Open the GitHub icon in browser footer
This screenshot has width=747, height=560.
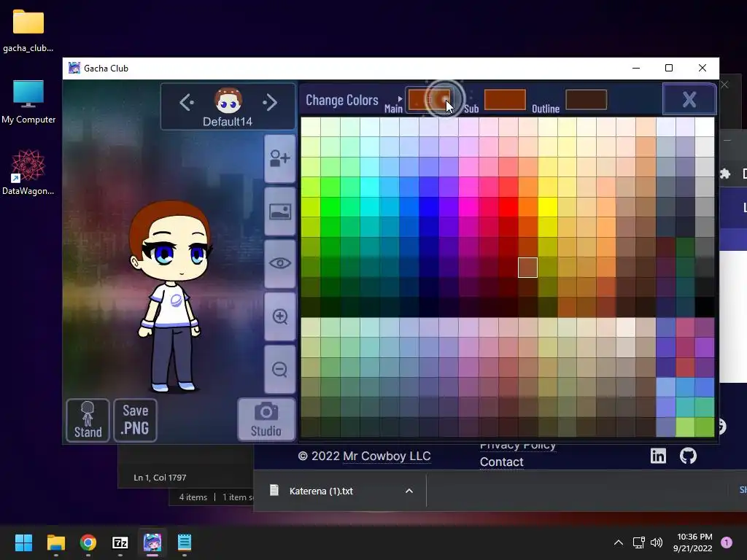tap(688, 456)
